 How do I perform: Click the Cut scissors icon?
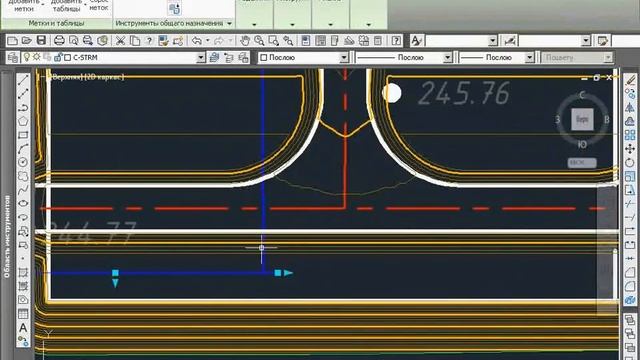pos(120,40)
